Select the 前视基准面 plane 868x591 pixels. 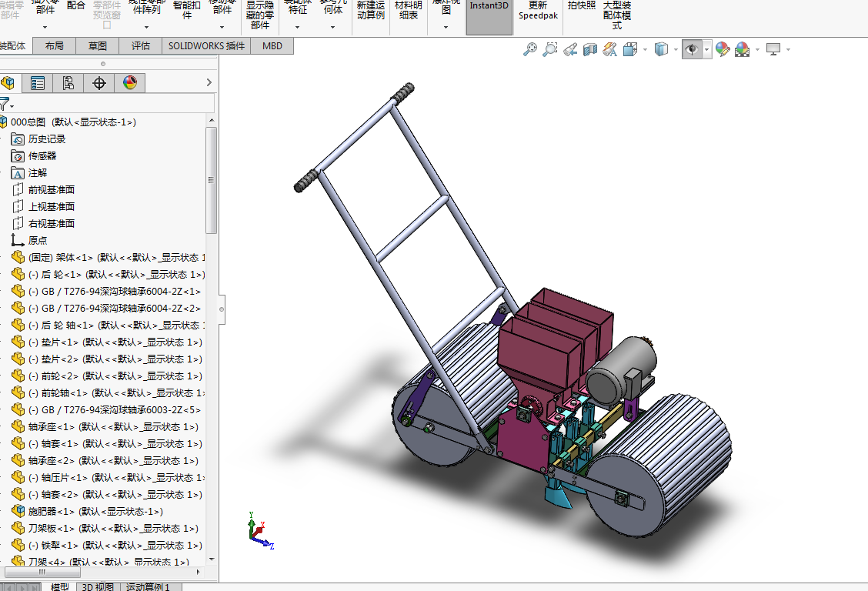tap(43, 190)
